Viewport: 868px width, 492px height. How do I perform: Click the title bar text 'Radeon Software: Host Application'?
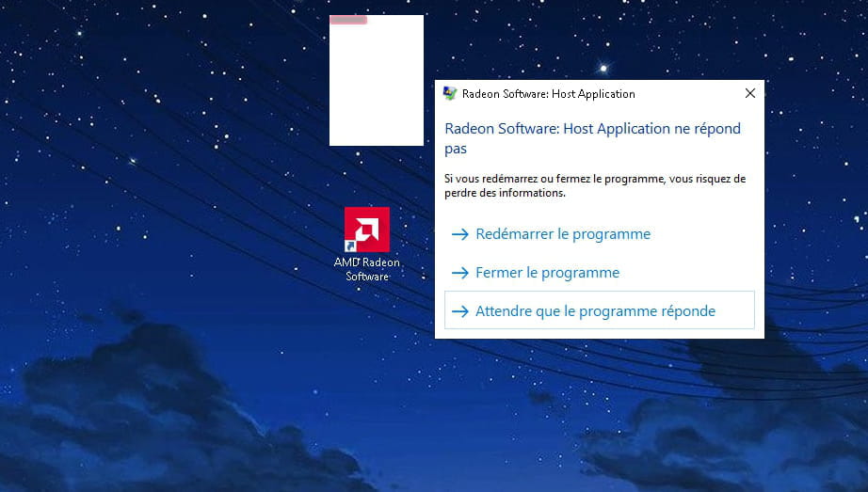[x=549, y=94]
